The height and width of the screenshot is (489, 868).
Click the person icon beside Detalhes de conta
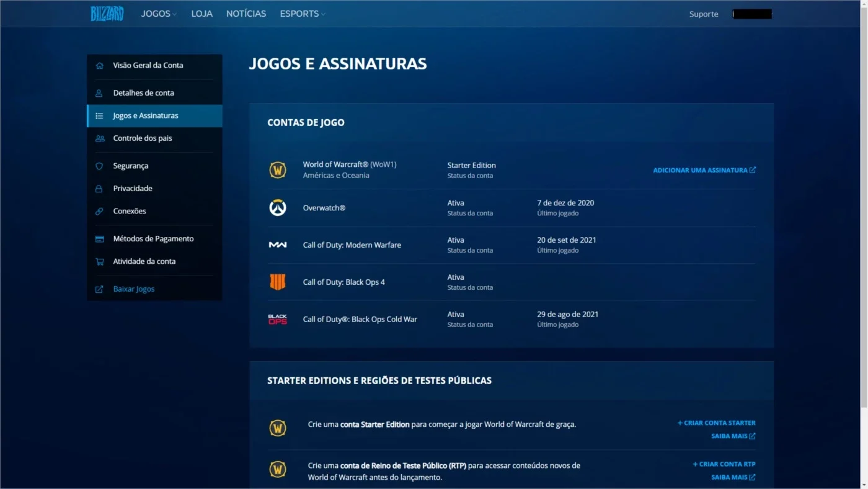click(99, 93)
